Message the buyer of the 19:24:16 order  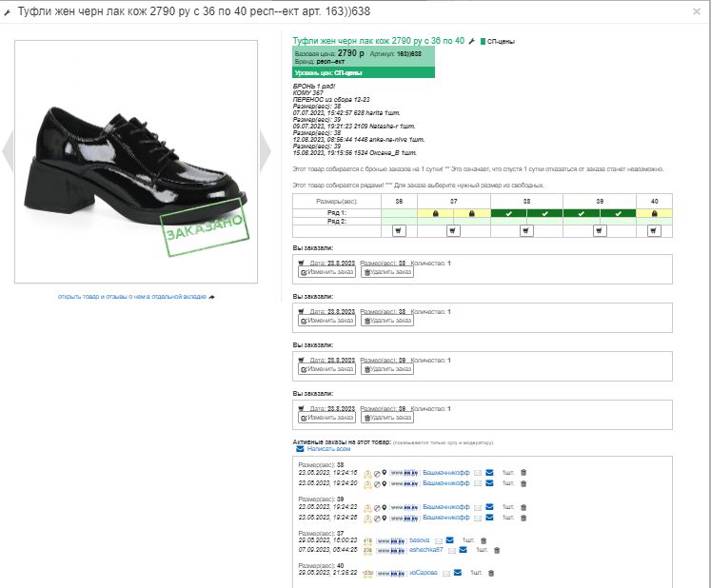click(x=489, y=472)
